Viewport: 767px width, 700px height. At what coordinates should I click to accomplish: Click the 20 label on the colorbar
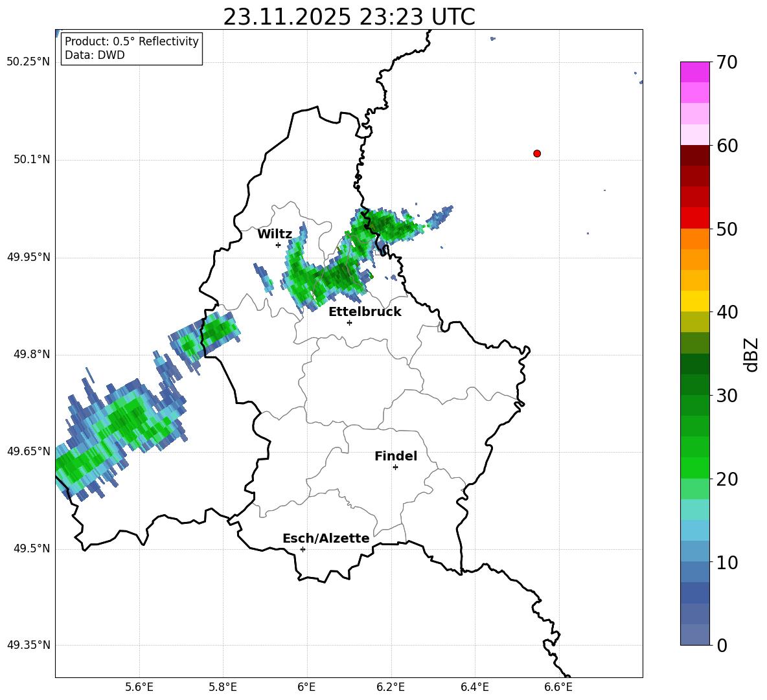pos(726,479)
